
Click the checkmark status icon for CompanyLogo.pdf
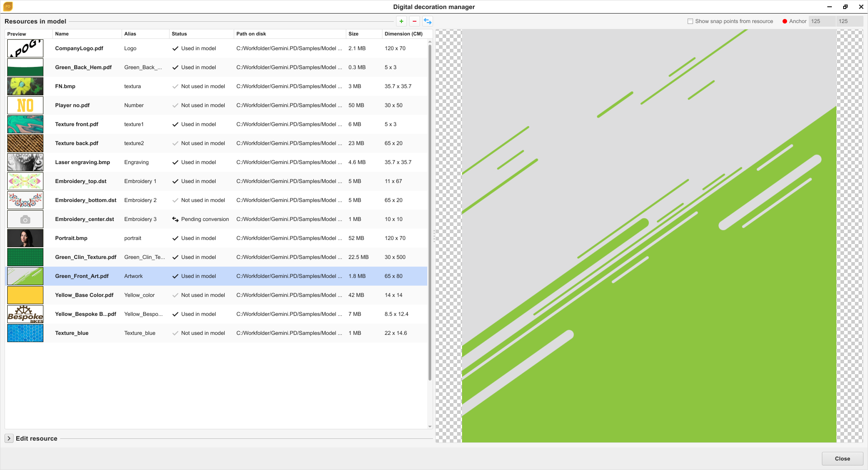click(175, 48)
